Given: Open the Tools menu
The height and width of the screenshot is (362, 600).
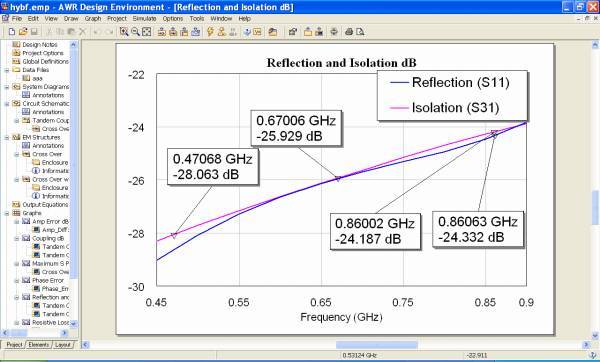Looking at the screenshot, I should click(197, 18).
